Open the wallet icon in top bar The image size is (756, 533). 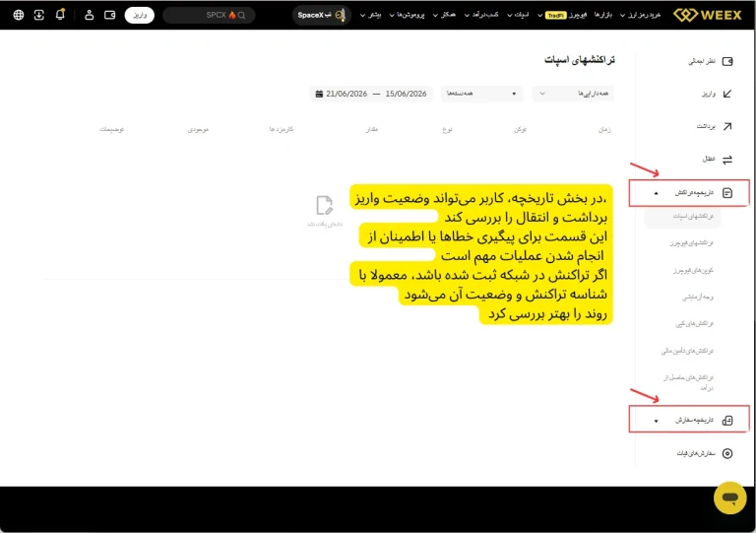[110, 15]
